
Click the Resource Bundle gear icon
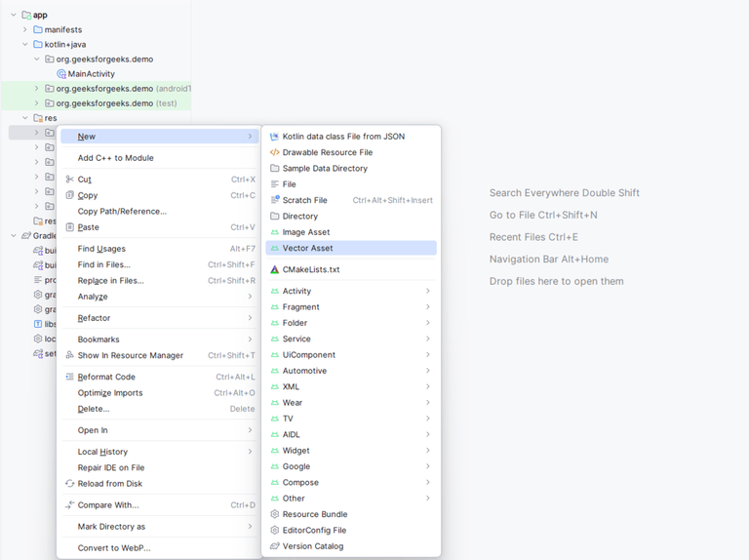click(274, 514)
